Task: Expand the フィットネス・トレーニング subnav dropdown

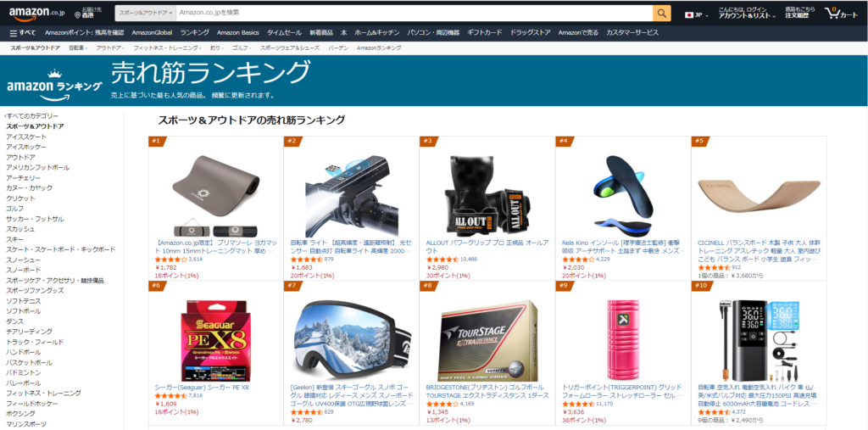Action: point(167,48)
